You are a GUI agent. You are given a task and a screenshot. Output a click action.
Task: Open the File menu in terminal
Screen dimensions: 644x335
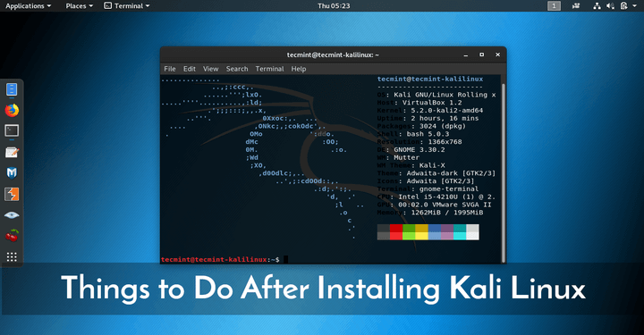[x=170, y=69]
